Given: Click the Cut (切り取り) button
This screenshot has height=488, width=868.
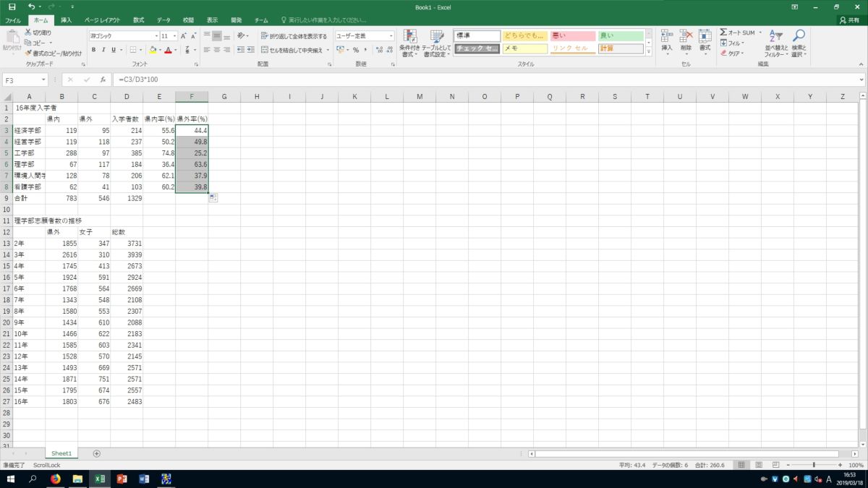Looking at the screenshot, I should (x=38, y=33).
